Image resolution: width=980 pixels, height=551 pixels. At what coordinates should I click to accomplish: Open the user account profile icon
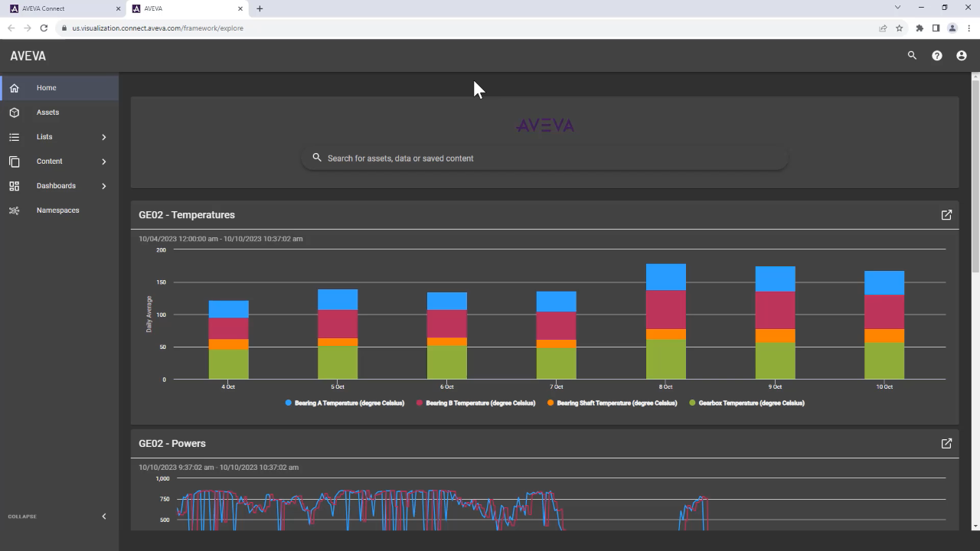tap(961, 56)
